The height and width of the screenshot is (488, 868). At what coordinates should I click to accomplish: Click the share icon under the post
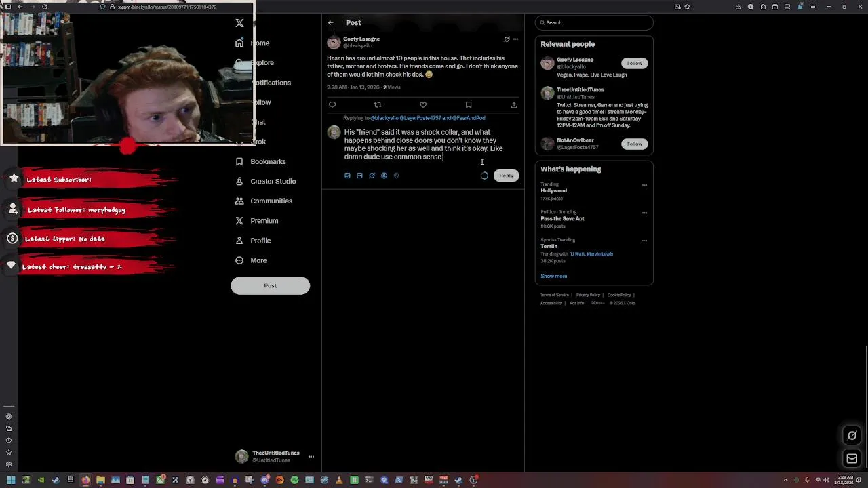[x=514, y=105]
